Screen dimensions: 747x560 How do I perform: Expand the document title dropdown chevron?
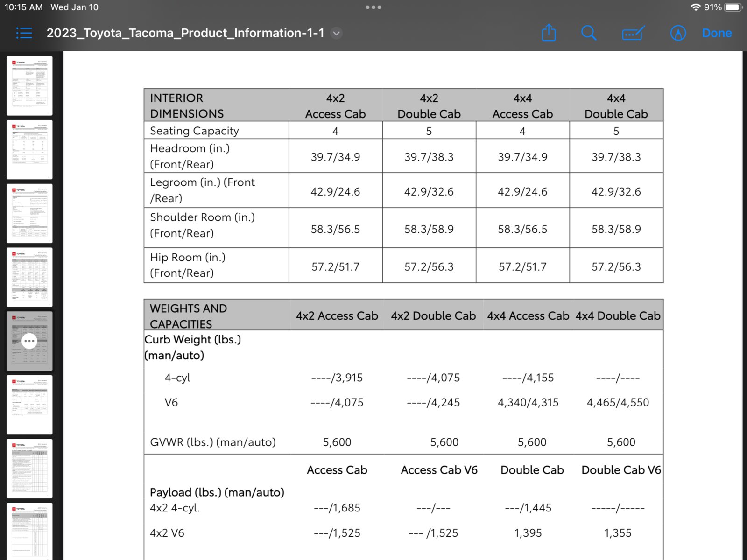tap(336, 33)
